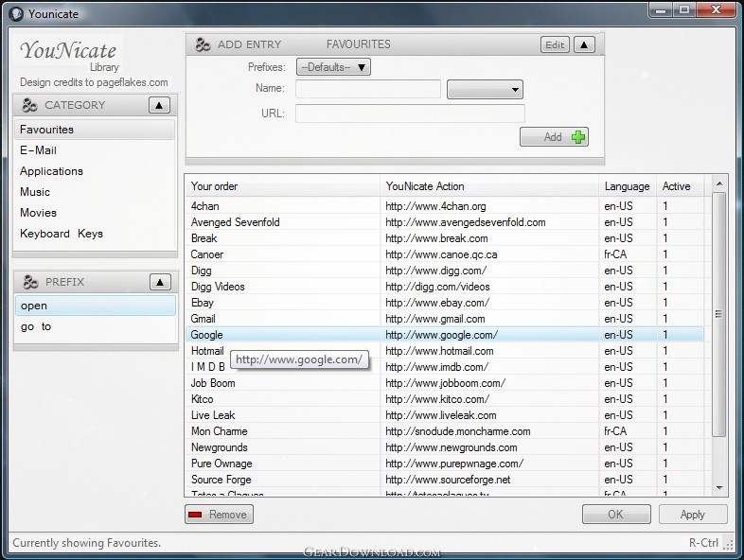Screen dimensions: 744x560
Task: Select the Pure Ownage entry
Action: [x=445, y=464]
